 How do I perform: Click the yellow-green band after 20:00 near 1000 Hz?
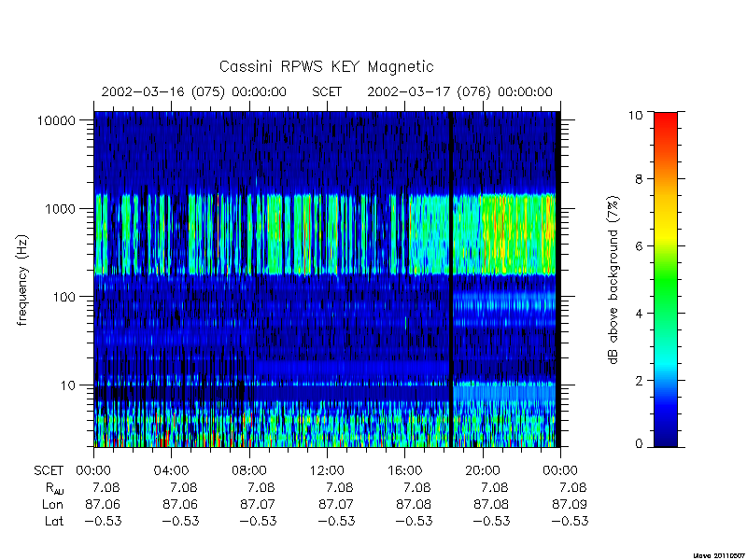click(x=518, y=234)
